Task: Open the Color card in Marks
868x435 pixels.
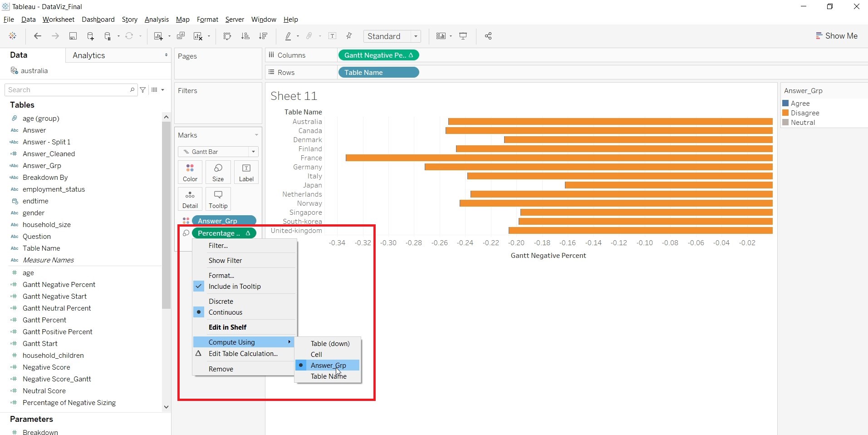Action: (x=190, y=172)
